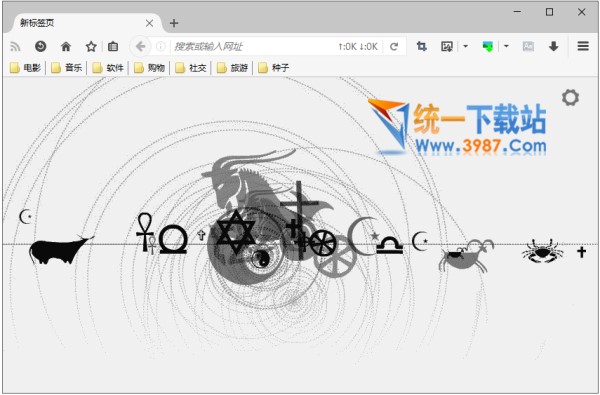Image resolution: width=600 pixels, height=395 pixels.
Task: Open the 电影 bookmark folder
Action: coord(25,68)
